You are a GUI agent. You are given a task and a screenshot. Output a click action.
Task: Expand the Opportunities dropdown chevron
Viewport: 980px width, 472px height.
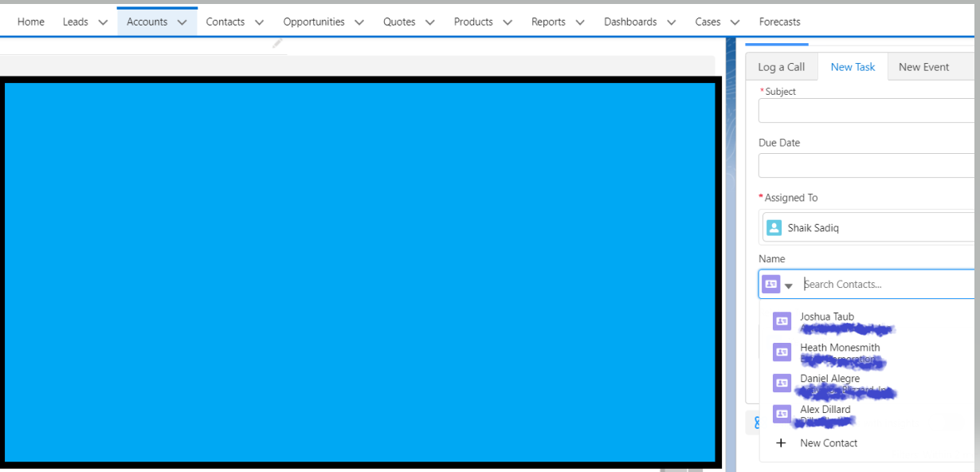(359, 22)
